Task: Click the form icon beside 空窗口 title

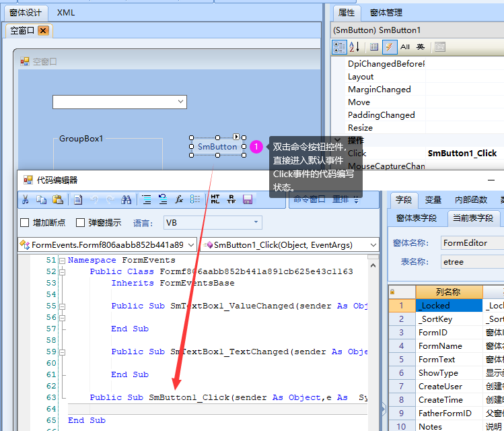Action: [x=25, y=61]
